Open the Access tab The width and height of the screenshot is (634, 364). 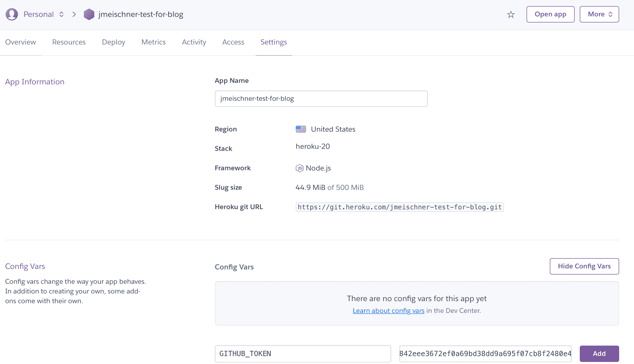pos(233,42)
